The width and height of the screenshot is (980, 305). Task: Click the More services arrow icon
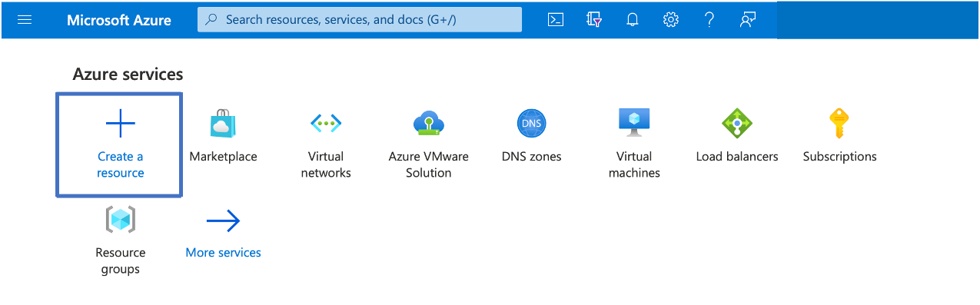click(x=223, y=222)
